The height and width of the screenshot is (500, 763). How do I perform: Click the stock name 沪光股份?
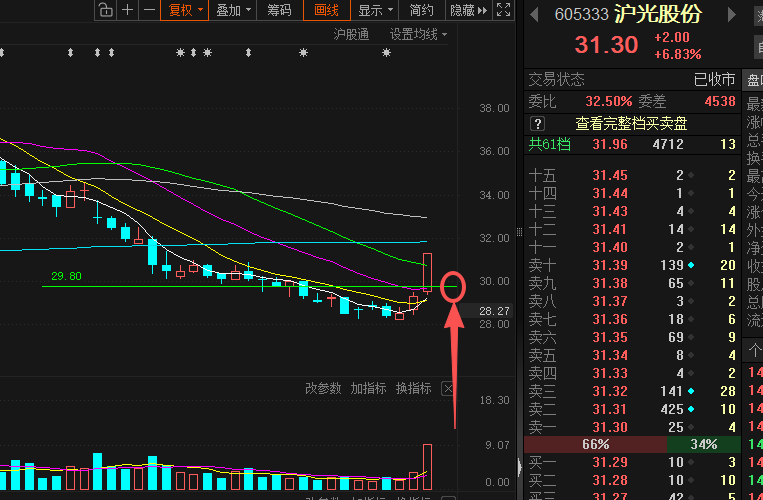pos(657,14)
